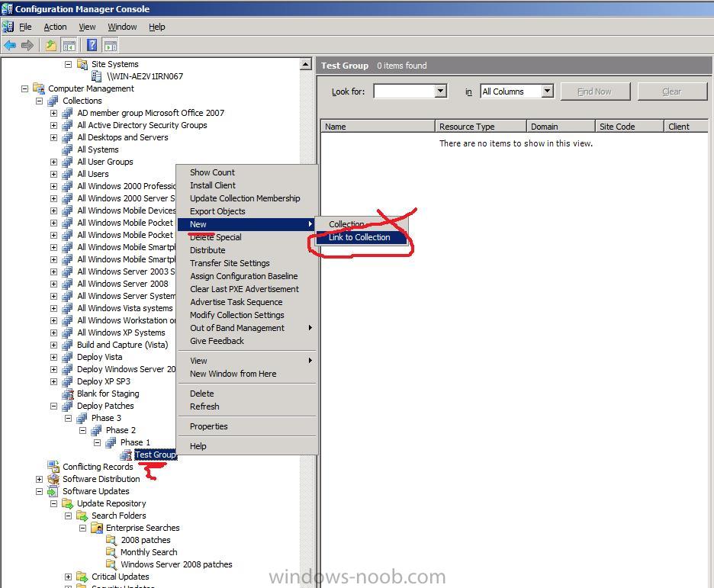Viewport: 714px width, 588px height.
Task: Click the Update Repository folder icon
Action: pos(67,503)
